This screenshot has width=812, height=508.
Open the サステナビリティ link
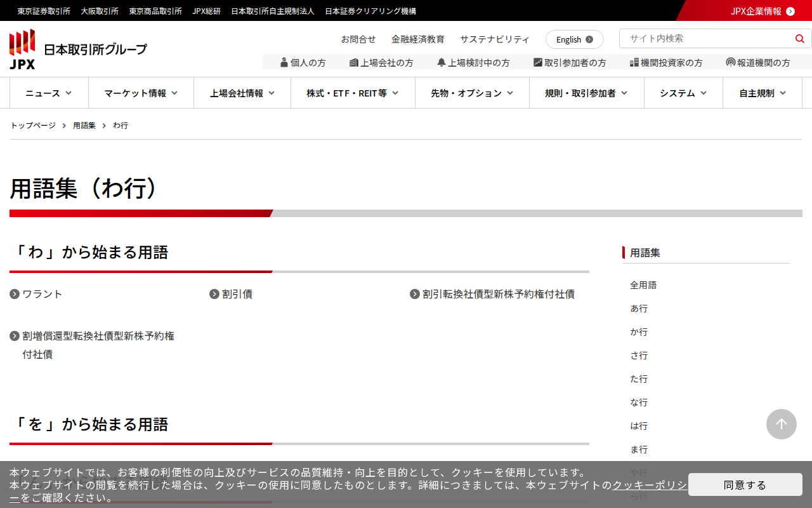click(495, 39)
